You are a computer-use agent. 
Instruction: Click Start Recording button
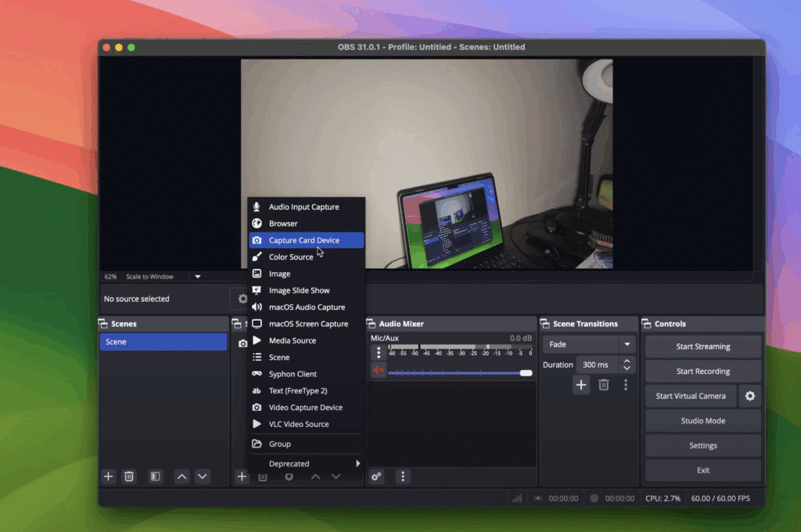click(702, 372)
